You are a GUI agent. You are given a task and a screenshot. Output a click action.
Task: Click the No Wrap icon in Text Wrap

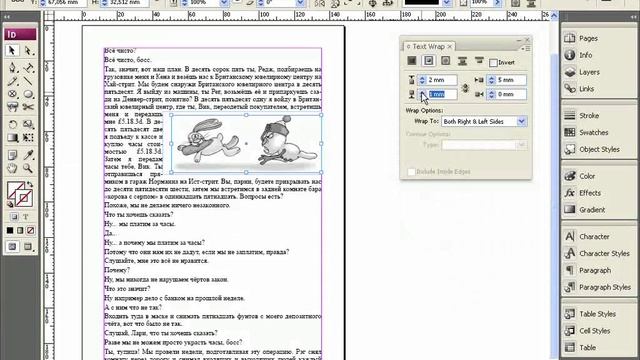click(411, 61)
